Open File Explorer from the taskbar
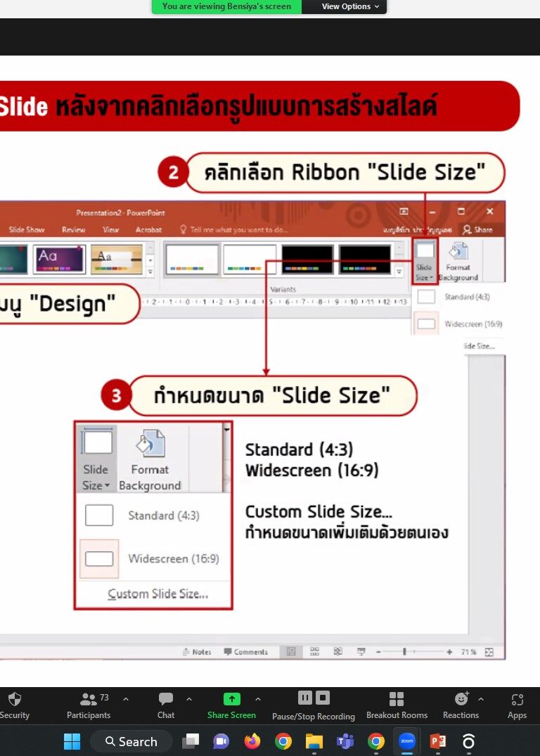Image resolution: width=540 pixels, height=756 pixels. coord(314,741)
